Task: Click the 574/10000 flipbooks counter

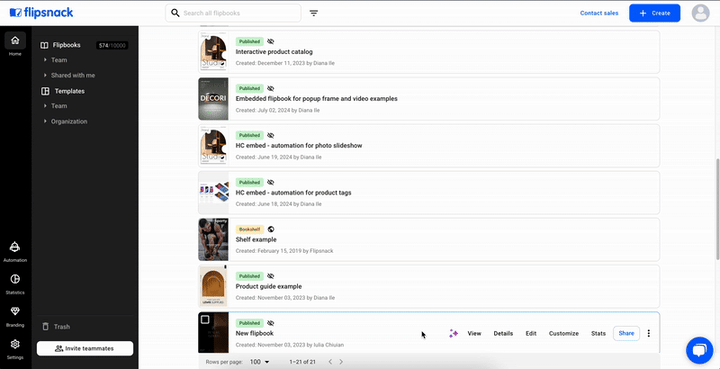Action: [112, 45]
